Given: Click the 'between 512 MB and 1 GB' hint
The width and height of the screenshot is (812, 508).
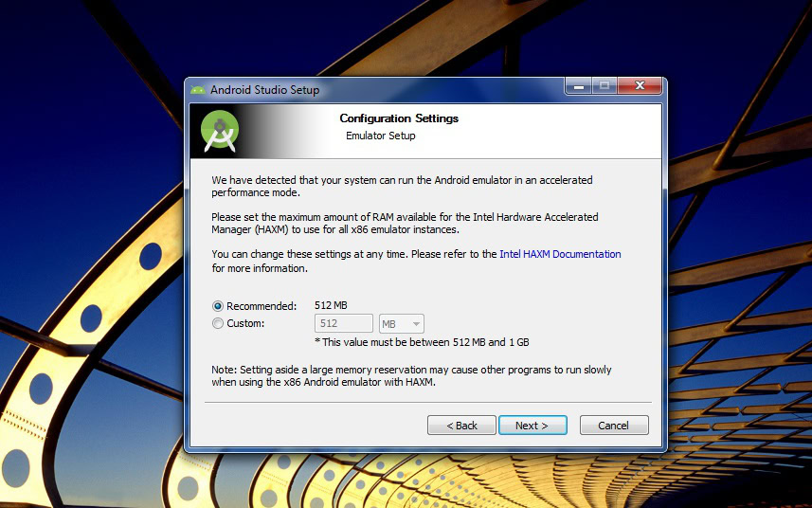Looking at the screenshot, I should (422, 342).
